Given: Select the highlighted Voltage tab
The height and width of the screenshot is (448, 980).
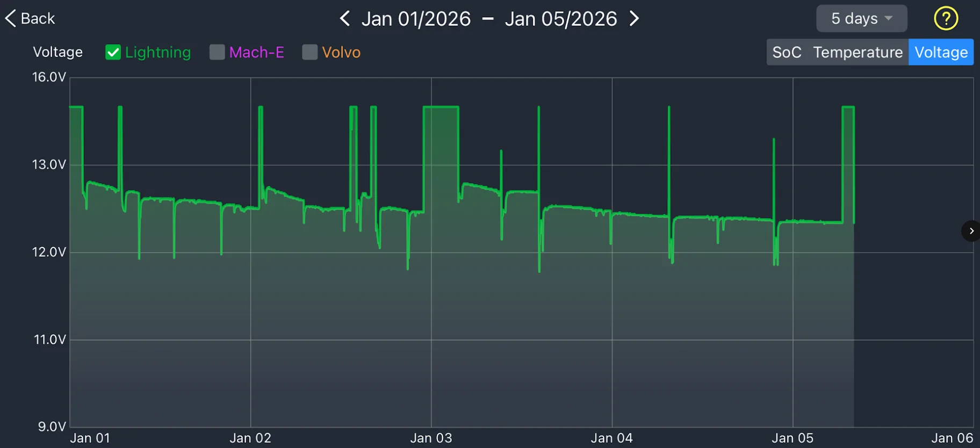Looking at the screenshot, I should click(941, 52).
